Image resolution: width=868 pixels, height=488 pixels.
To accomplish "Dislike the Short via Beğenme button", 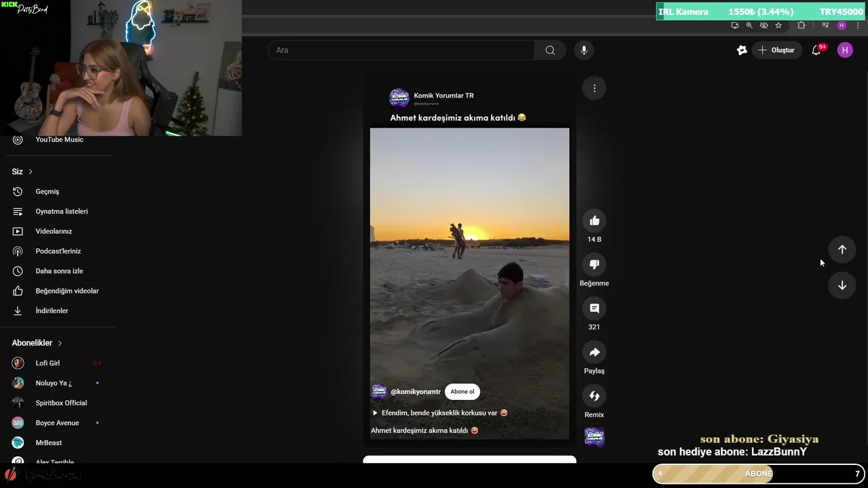I will pyautogui.click(x=594, y=264).
